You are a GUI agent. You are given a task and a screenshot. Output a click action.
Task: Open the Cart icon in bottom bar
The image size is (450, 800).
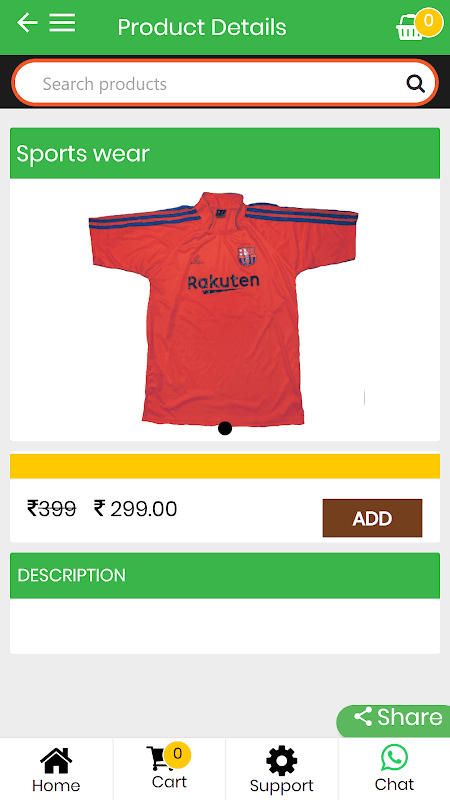(x=162, y=759)
